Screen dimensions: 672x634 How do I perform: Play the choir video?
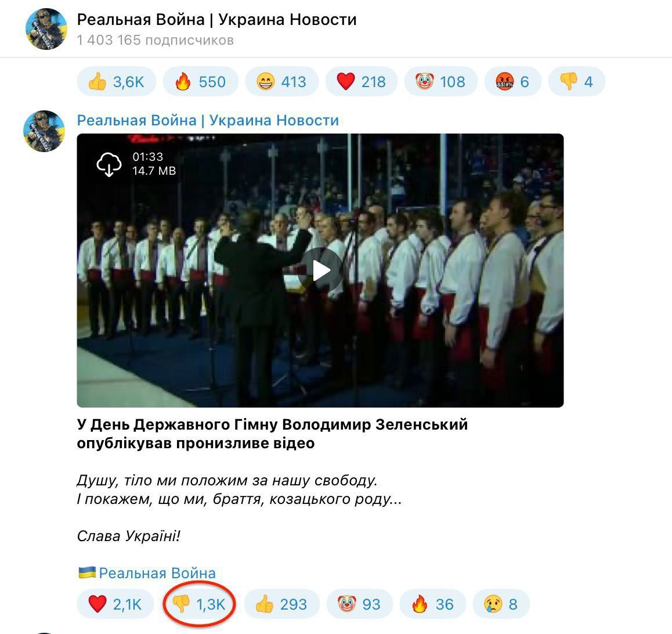(320, 271)
